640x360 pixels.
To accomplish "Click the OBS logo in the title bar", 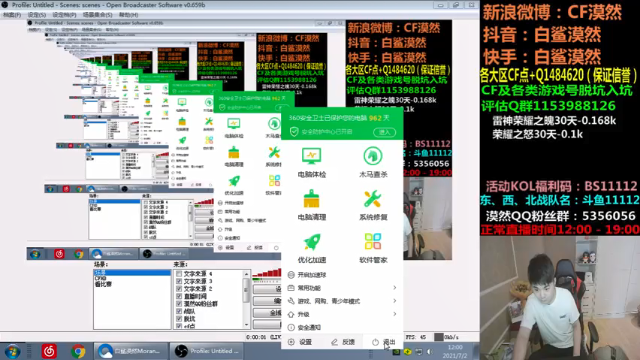I will tap(5, 5).
